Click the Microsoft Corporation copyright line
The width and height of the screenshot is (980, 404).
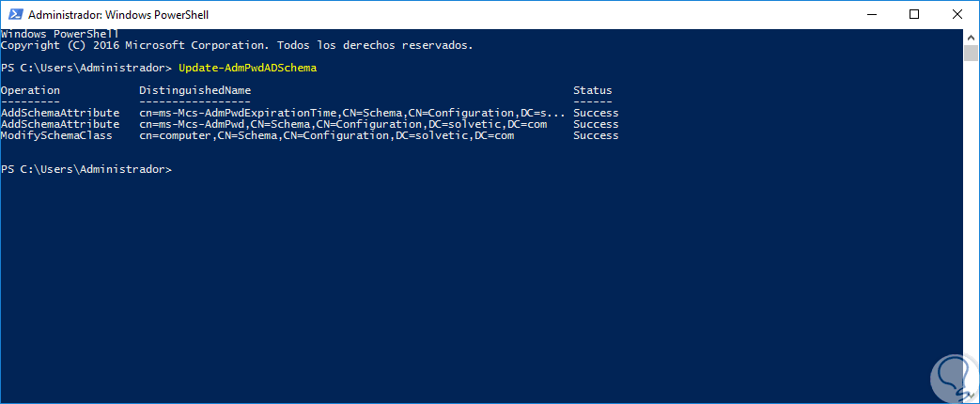pos(237,45)
